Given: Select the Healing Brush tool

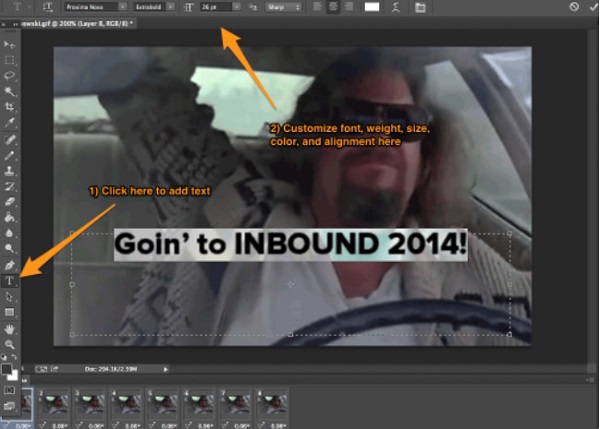Looking at the screenshot, I should [9, 140].
